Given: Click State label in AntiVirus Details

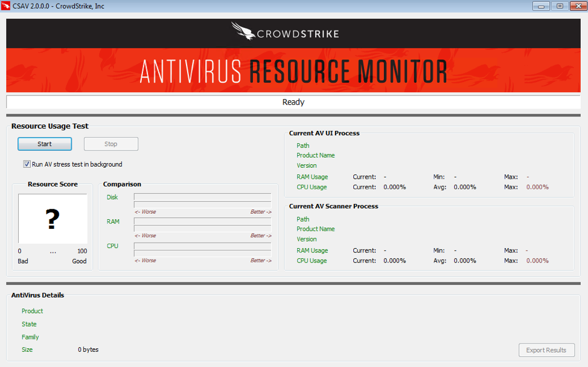Looking at the screenshot, I should click(x=29, y=324).
